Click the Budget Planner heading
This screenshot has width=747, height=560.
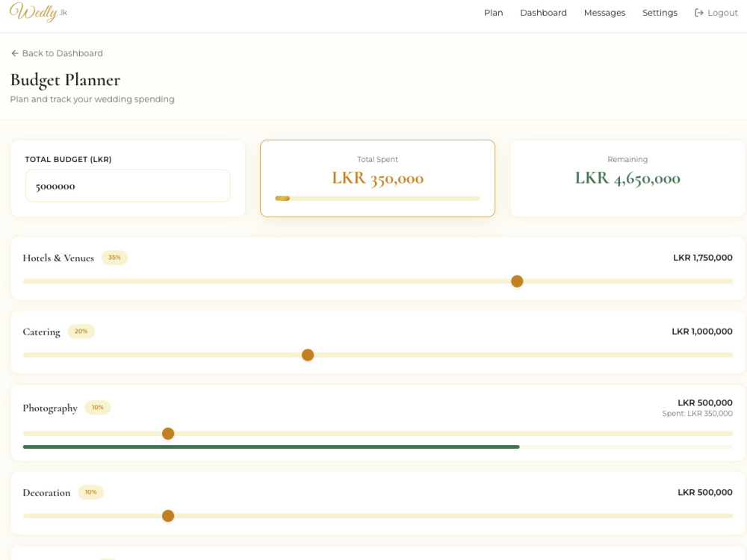(65, 80)
